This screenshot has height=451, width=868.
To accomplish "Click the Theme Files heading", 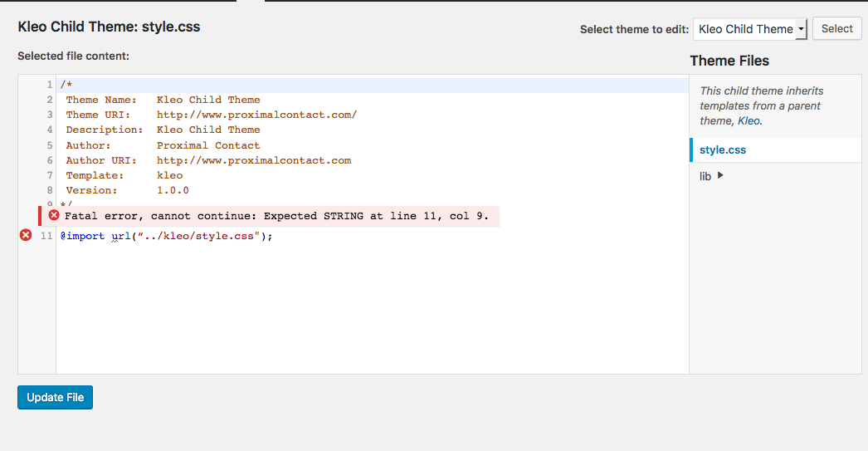I will (x=729, y=61).
